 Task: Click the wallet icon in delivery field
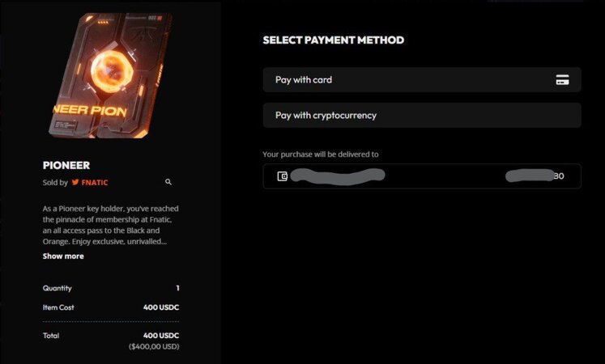click(283, 176)
